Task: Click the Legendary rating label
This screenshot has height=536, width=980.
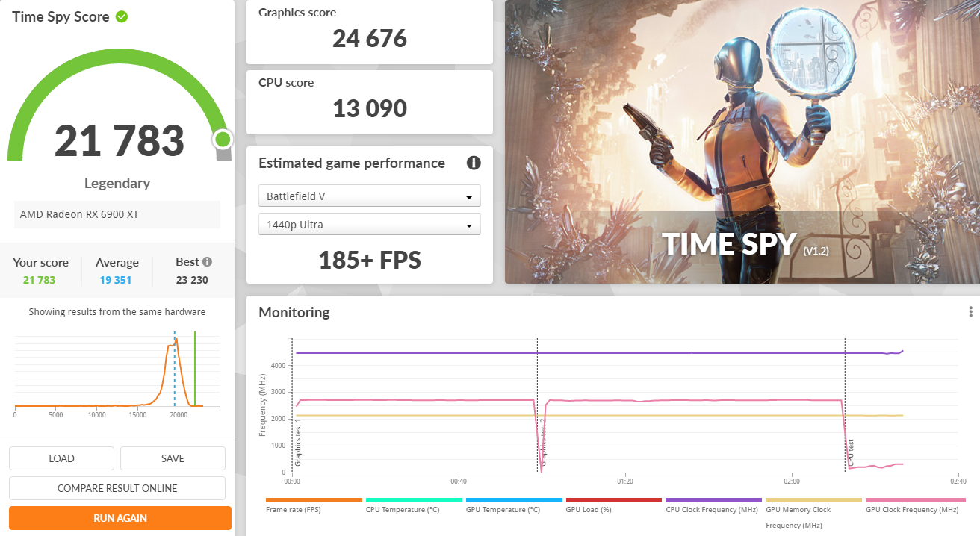Action: click(x=117, y=183)
